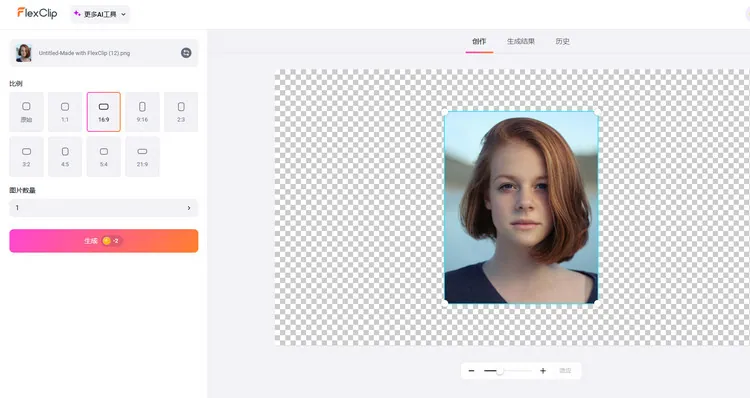Screen dimensions: 750x398
Task: Click the pink 生成 generate button
Action: click(104, 241)
